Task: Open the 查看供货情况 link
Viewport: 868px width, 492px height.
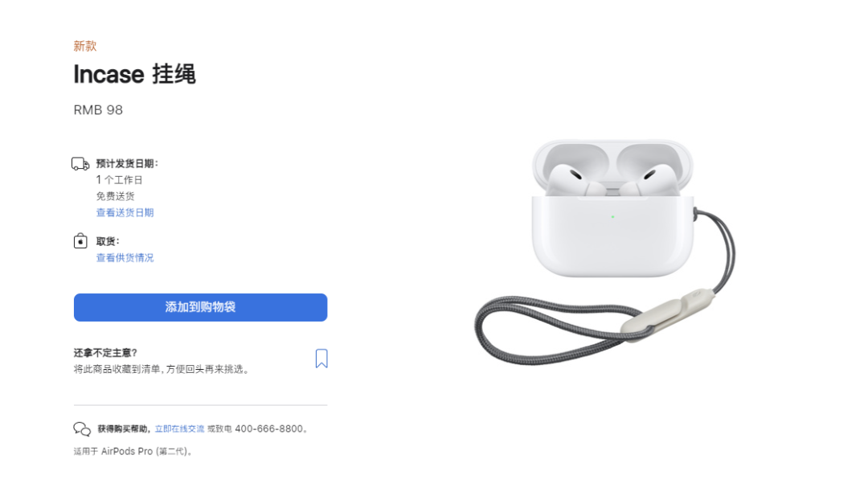Action: click(x=125, y=258)
